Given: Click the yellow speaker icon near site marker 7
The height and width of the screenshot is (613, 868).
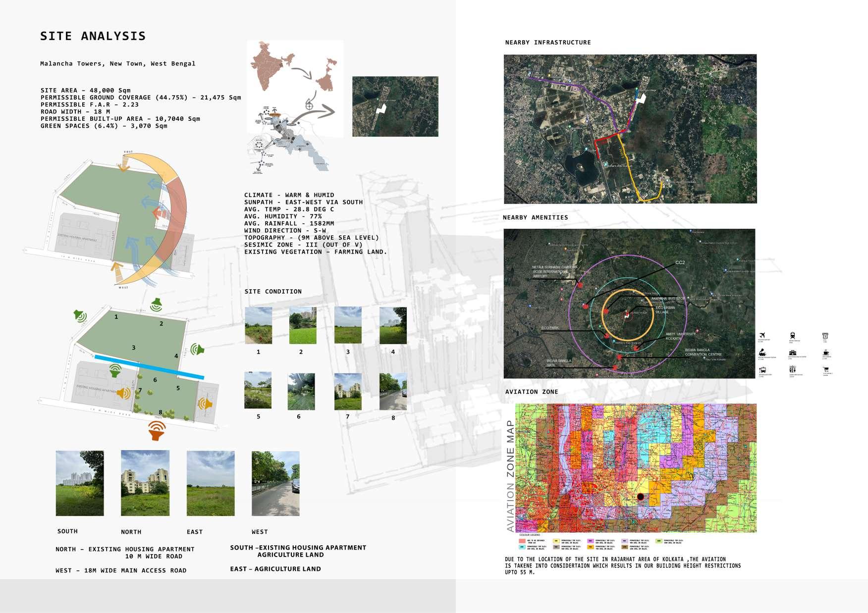Looking at the screenshot, I should pyautogui.click(x=123, y=393).
